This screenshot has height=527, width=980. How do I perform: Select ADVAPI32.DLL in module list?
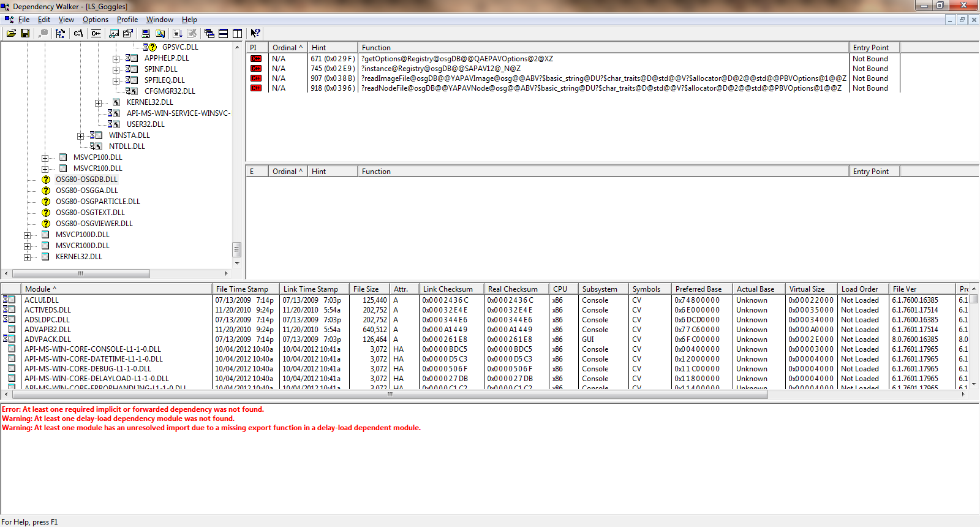(x=47, y=329)
